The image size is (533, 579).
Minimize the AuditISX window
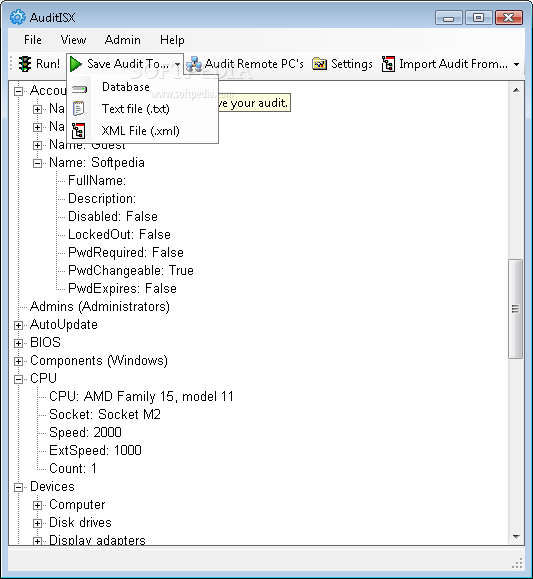pyautogui.click(x=448, y=17)
